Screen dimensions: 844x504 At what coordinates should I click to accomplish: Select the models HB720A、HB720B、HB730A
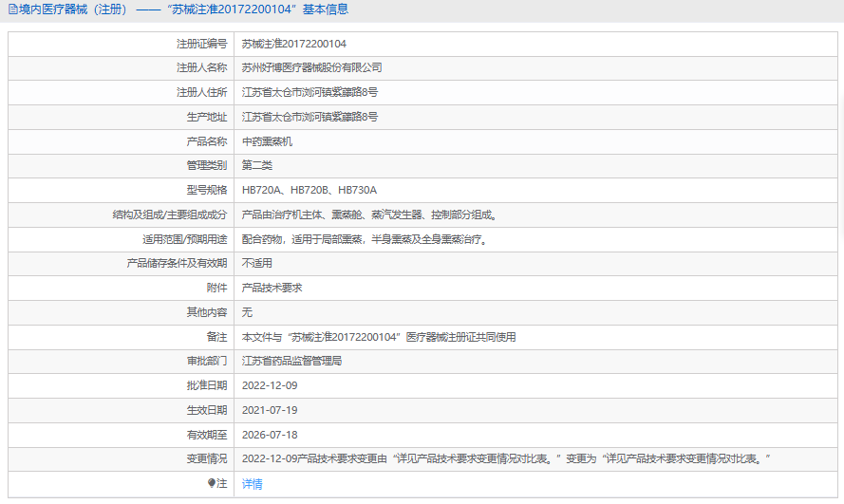click(x=309, y=190)
